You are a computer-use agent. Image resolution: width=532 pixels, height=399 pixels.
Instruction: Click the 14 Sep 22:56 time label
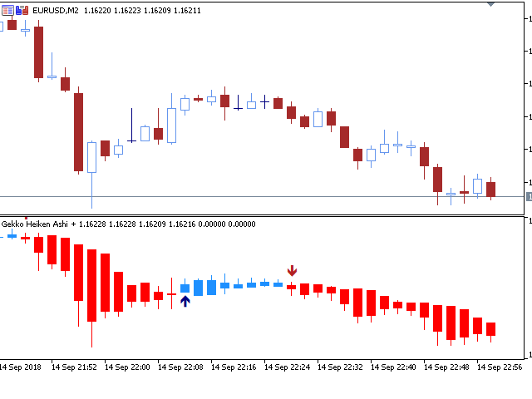(x=500, y=367)
